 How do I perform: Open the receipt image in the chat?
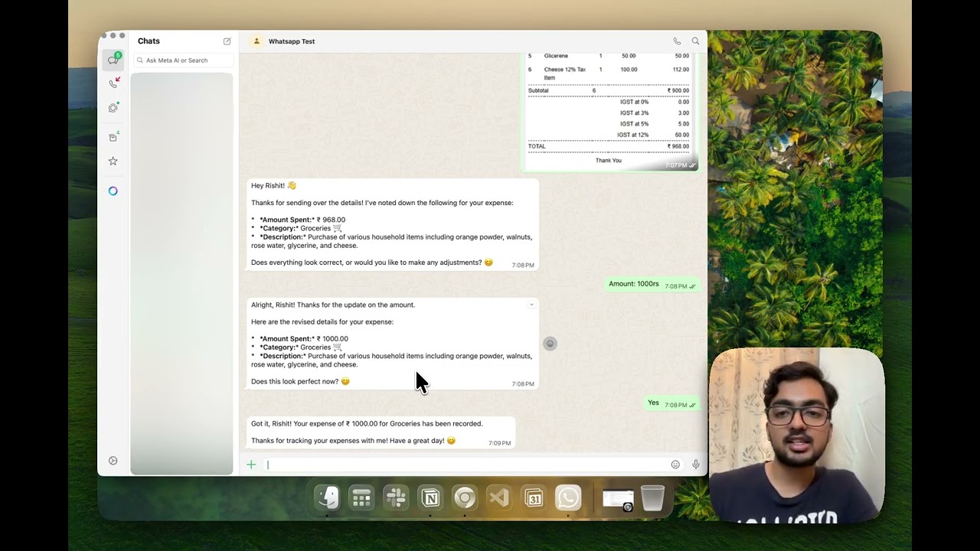612,111
